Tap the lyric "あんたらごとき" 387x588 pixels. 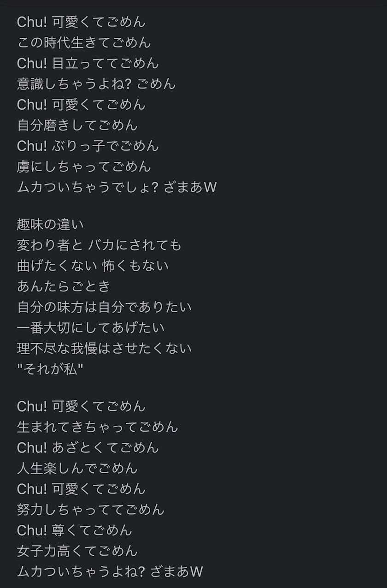[x=64, y=286]
